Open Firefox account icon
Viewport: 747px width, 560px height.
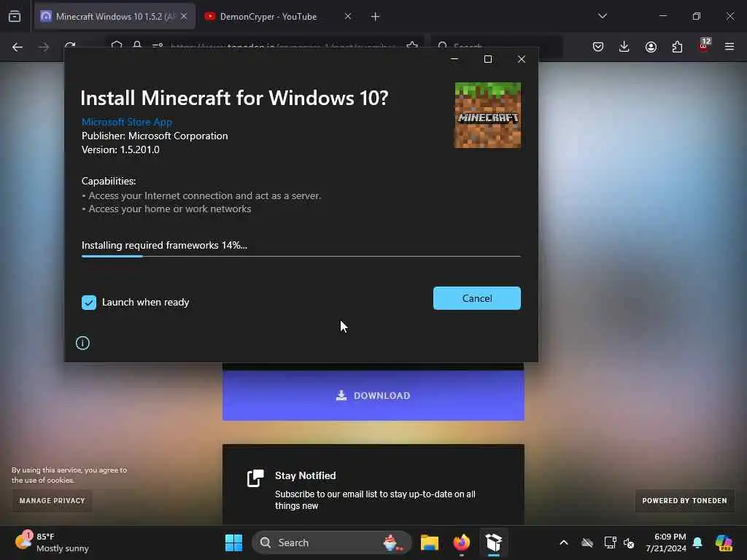(651, 47)
